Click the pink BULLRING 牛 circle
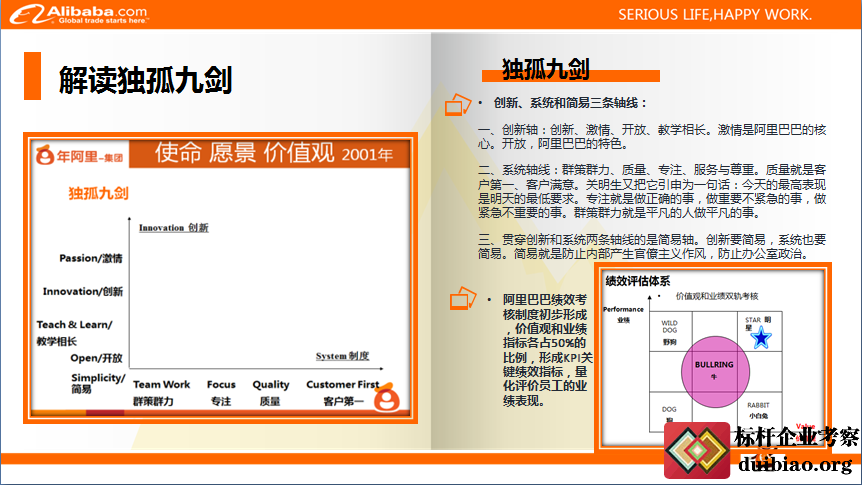Viewport: 862px width, 485px height. point(715,372)
